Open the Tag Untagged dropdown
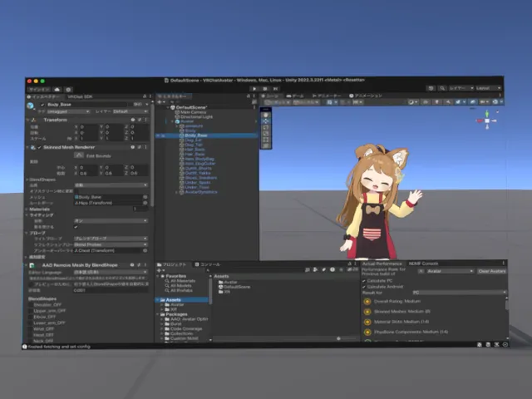 tap(68, 111)
